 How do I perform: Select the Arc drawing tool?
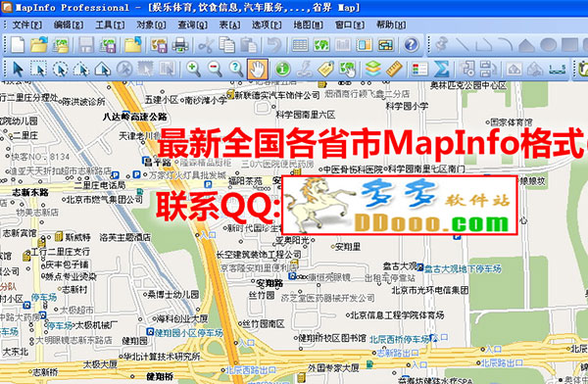pyautogui.click(x=505, y=45)
